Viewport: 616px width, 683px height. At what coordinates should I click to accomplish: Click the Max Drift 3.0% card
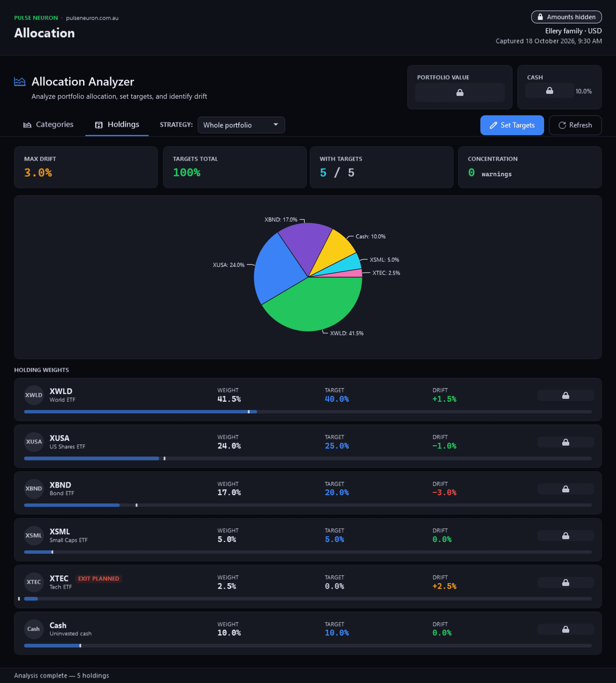tap(86, 167)
